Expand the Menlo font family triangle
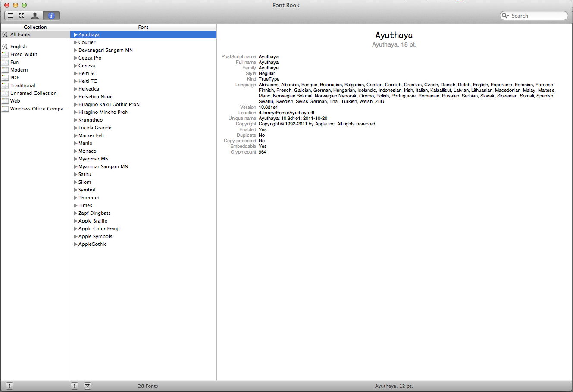The image size is (573, 392). pyautogui.click(x=75, y=143)
